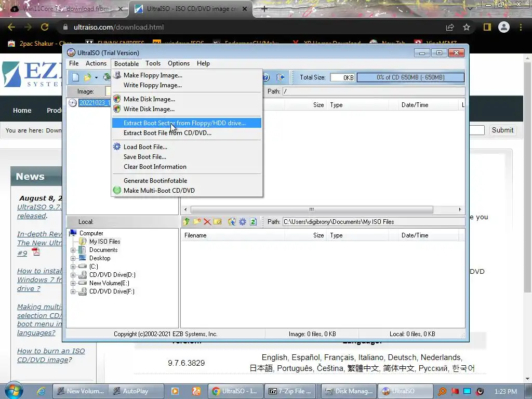Click the scrollbar right arrow in image pane
The height and width of the screenshot is (399, 532).
click(x=460, y=209)
